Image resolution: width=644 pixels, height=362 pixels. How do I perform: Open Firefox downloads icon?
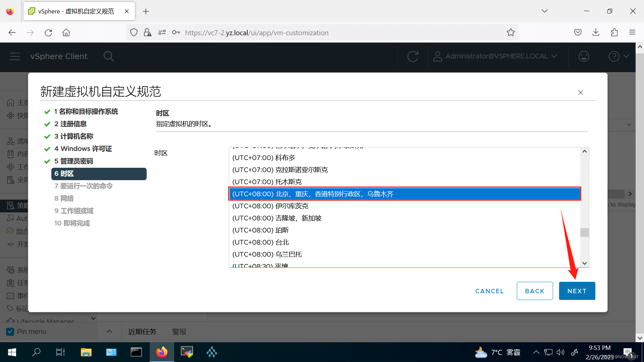click(x=596, y=32)
